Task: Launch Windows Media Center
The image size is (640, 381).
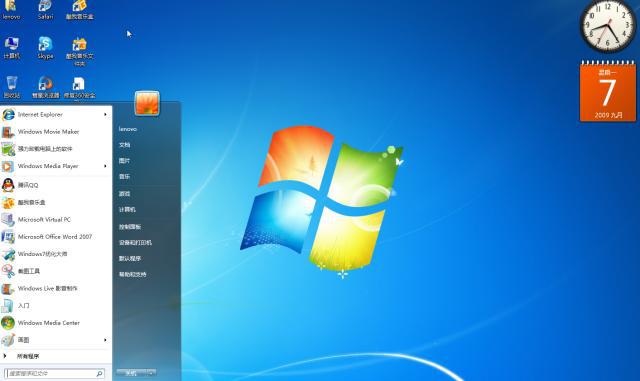Action: (56, 323)
